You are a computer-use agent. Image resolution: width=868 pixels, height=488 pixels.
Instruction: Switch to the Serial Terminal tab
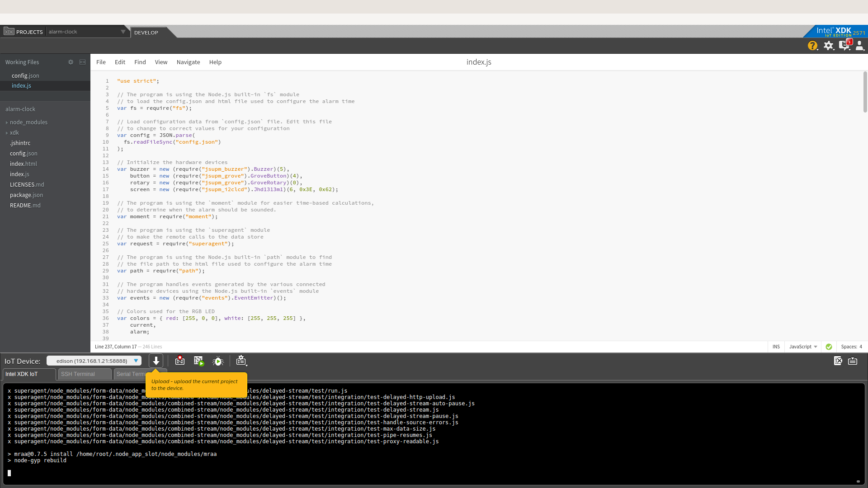click(130, 374)
